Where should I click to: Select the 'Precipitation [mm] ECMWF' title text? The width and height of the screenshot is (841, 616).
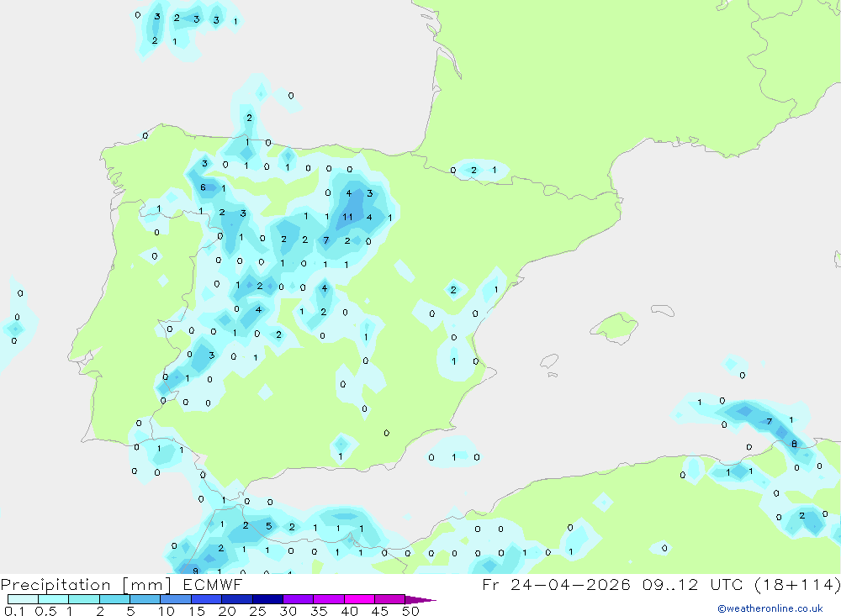point(122,584)
